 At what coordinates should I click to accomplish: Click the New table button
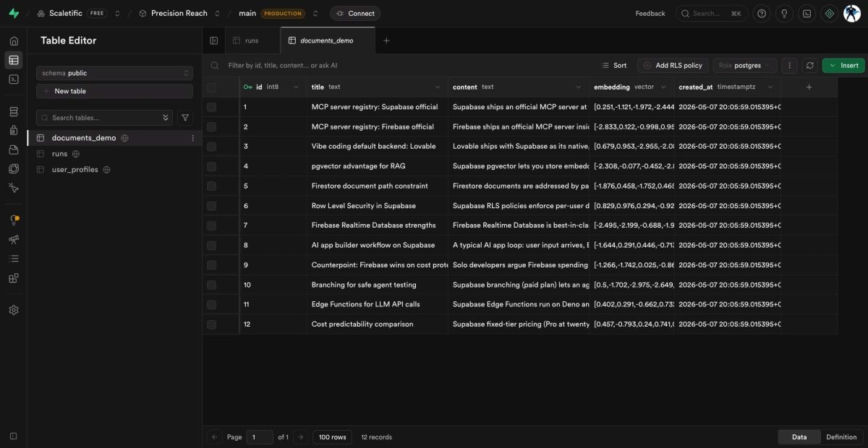pos(114,91)
